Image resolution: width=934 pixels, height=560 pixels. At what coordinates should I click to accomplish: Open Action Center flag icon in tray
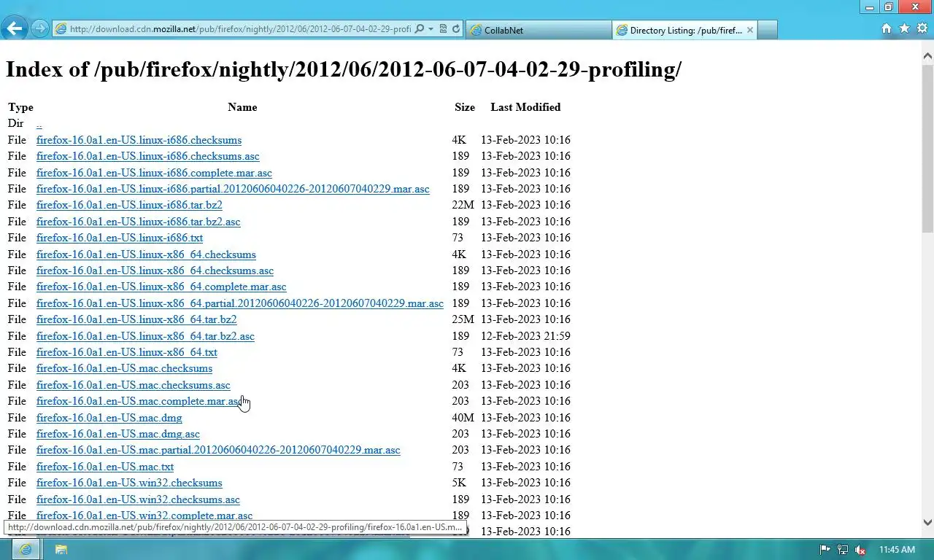click(825, 550)
